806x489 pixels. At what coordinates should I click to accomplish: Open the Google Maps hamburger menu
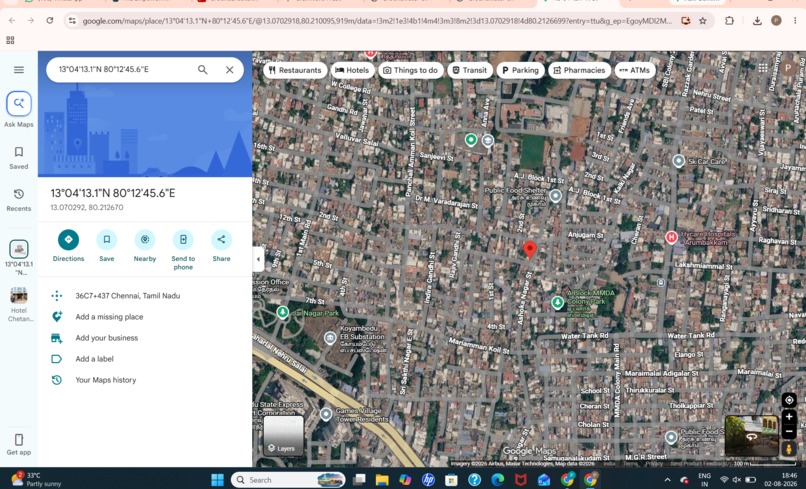pyautogui.click(x=19, y=70)
